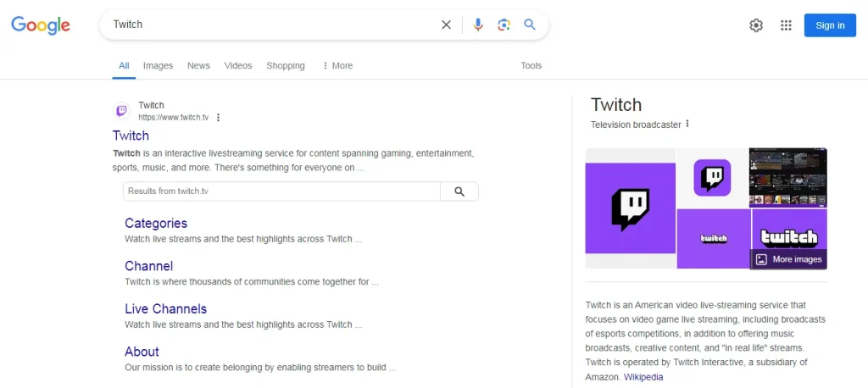Screen dimensions: 868x388
Task: Open large purple Twitch glitch logo image
Action: [x=631, y=208]
